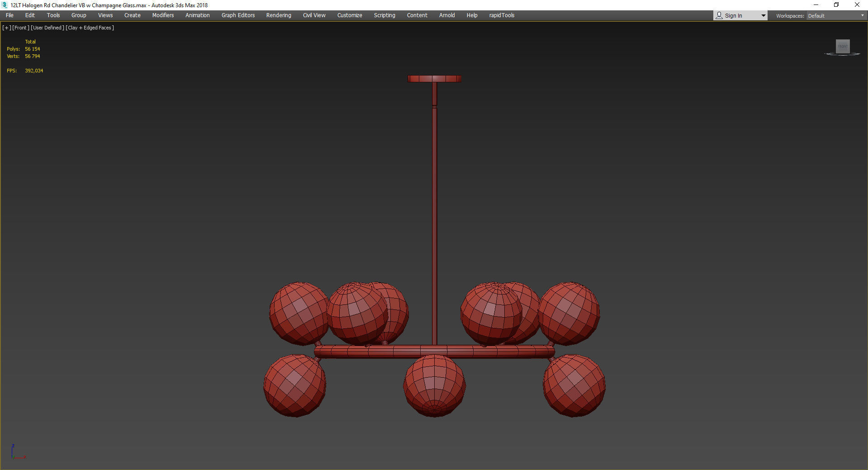Open the Scripting menu
The height and width of the screenshot is (470, 868).
[384, 15]
